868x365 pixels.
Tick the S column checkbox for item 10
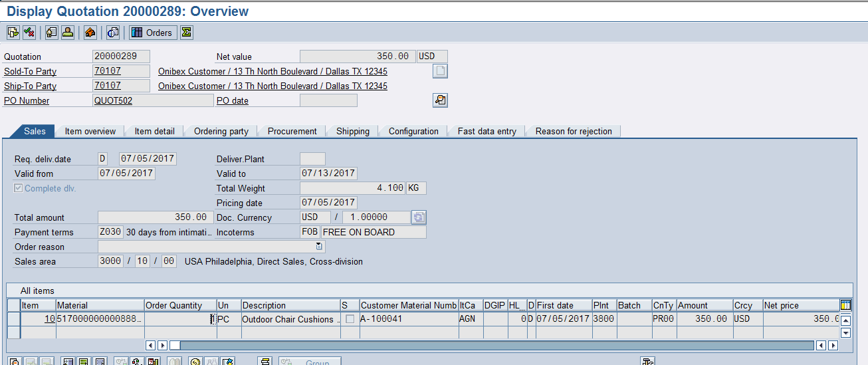point(350,319)
